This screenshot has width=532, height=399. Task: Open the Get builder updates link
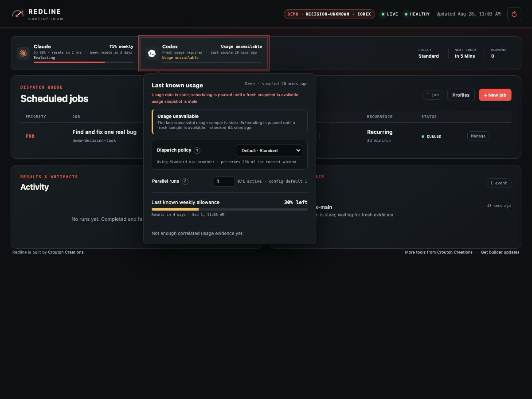500,252
